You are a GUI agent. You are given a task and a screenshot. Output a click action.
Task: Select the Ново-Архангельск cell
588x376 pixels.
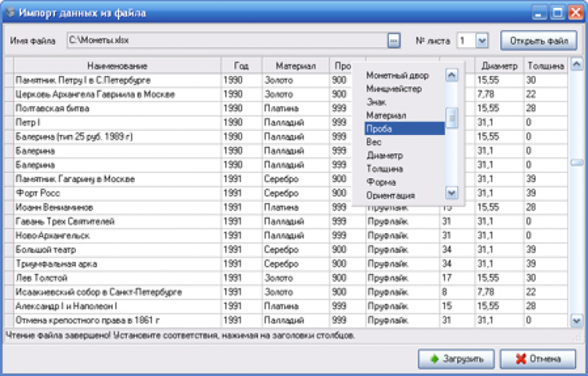118,235
